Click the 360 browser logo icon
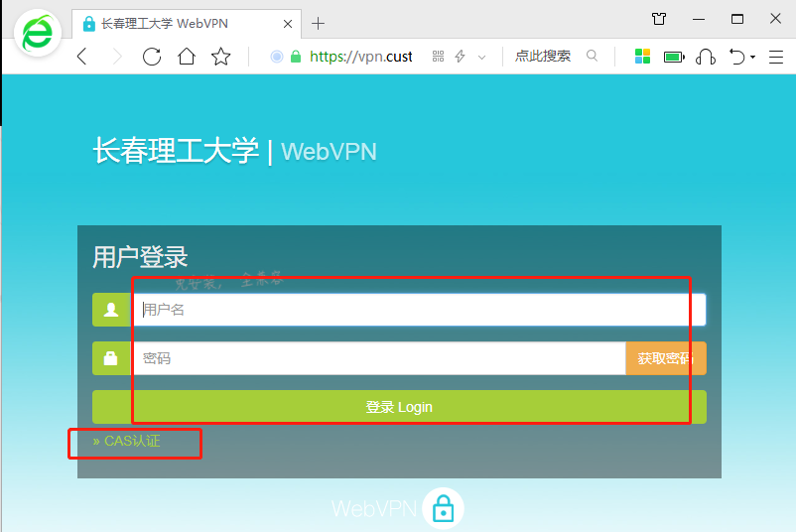The image size is (796, 532). coord(38,33)
